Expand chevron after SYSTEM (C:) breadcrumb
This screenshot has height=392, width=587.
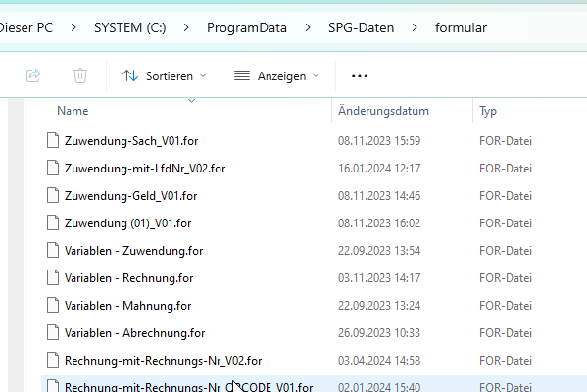pyautogui.click(x=186, y=27)
